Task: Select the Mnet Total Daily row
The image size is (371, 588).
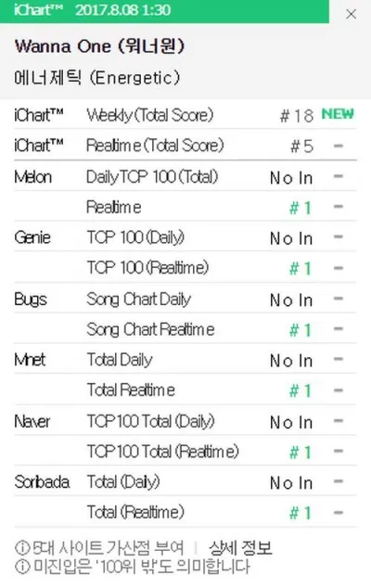Action: pos(185,360)
